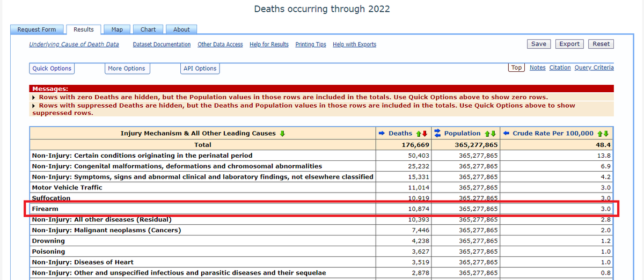Jump to Citation section
The height and width of the screenshot is (280, 644).
[x=560, y=68]
